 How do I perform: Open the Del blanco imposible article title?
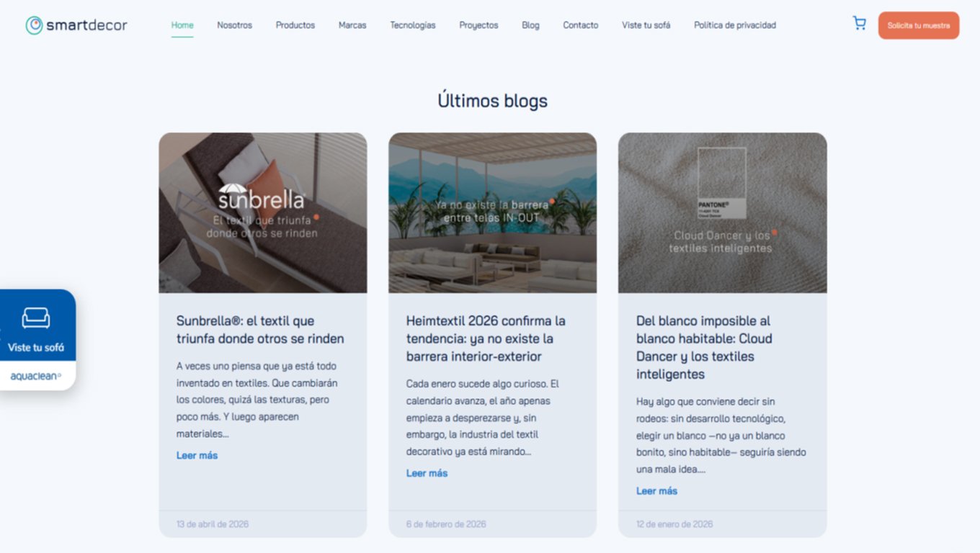pyautogui.click(x=704, y=347)
